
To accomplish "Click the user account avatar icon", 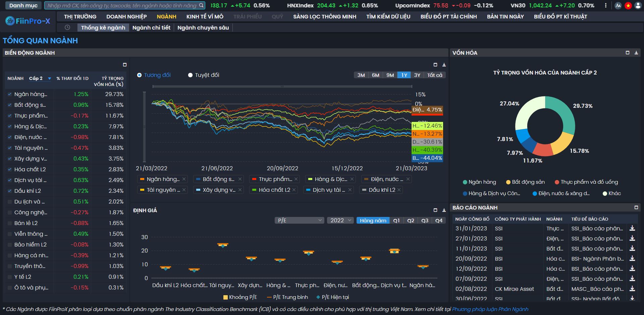I will pyautogui.click(x=638, y=5).
